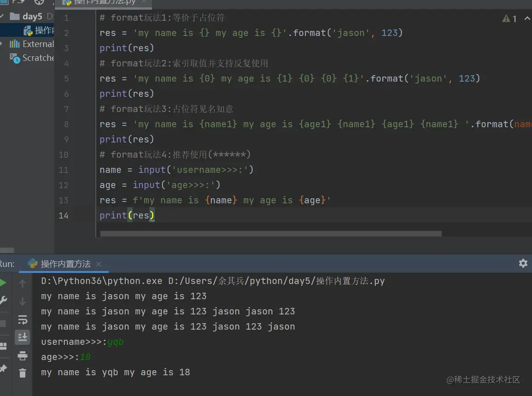
Task: Click line number 1 in gutter
Action: [66, 18]
